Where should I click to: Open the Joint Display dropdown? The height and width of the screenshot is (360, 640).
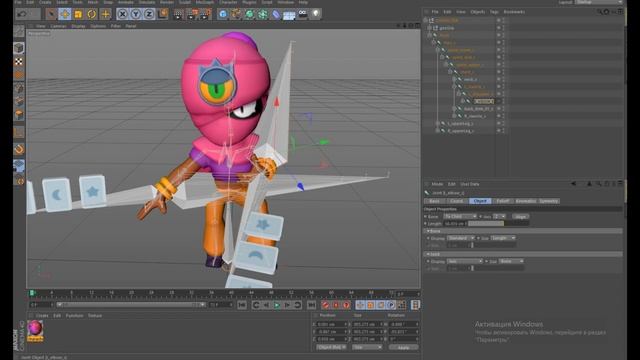pos(464,261)
